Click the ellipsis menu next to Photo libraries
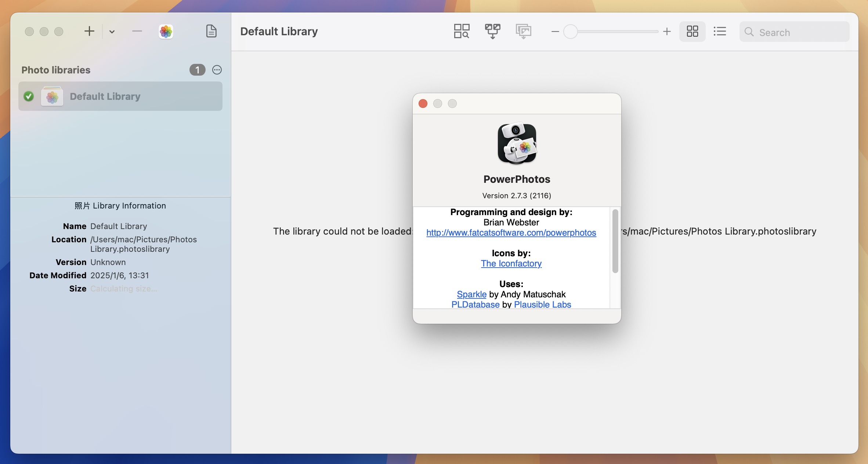This screenshot has height=464, width=868. 217,69
